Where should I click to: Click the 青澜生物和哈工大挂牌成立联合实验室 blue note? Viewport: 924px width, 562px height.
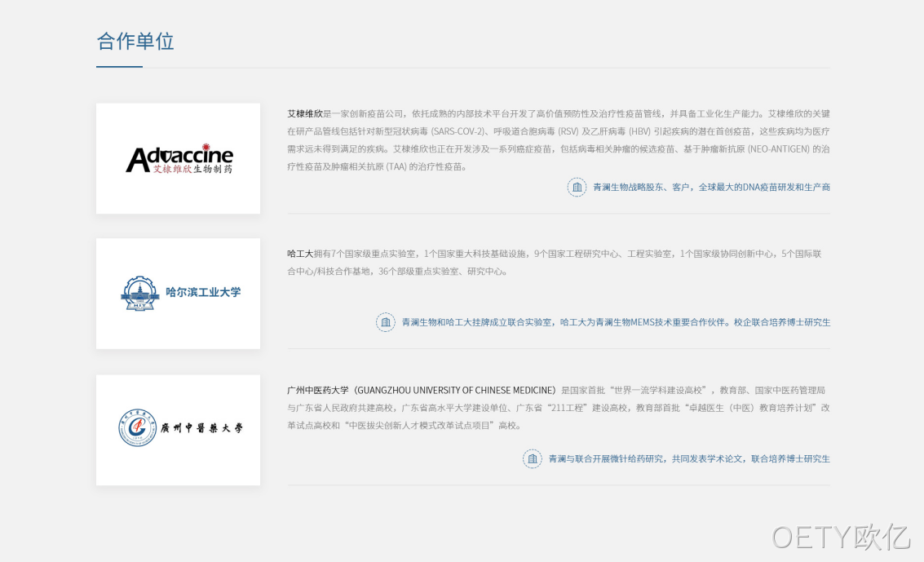(x=616, y=322)
